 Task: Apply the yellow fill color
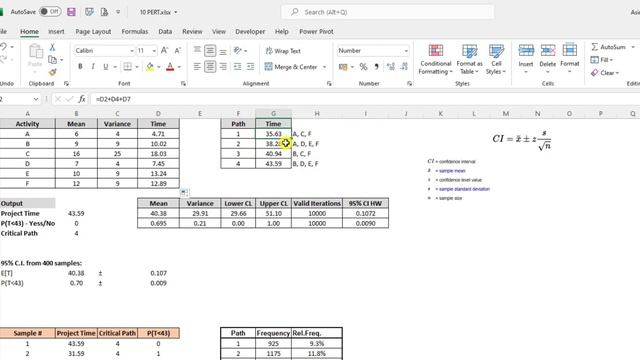150,67
